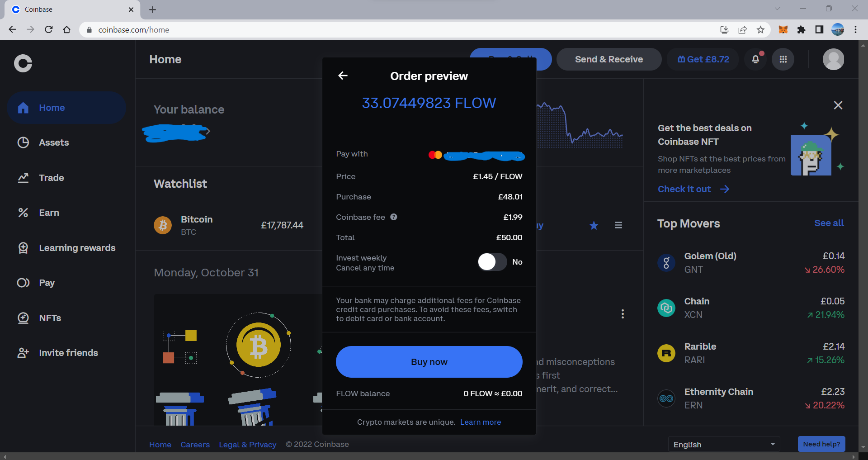The height and width of the screenshot is (460, 868).
Task: Close the Coinbase NFT promo panel
Action: tap(838, 105)
